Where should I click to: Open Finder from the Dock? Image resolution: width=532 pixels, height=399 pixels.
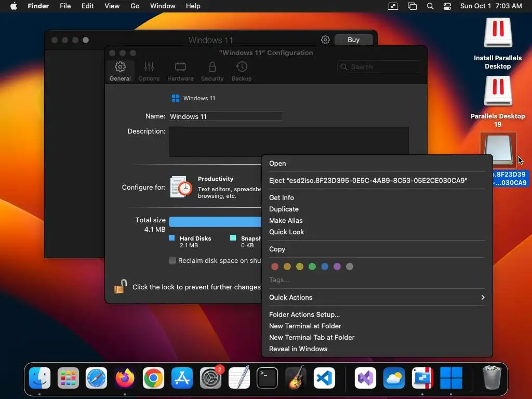click(39, 378)
